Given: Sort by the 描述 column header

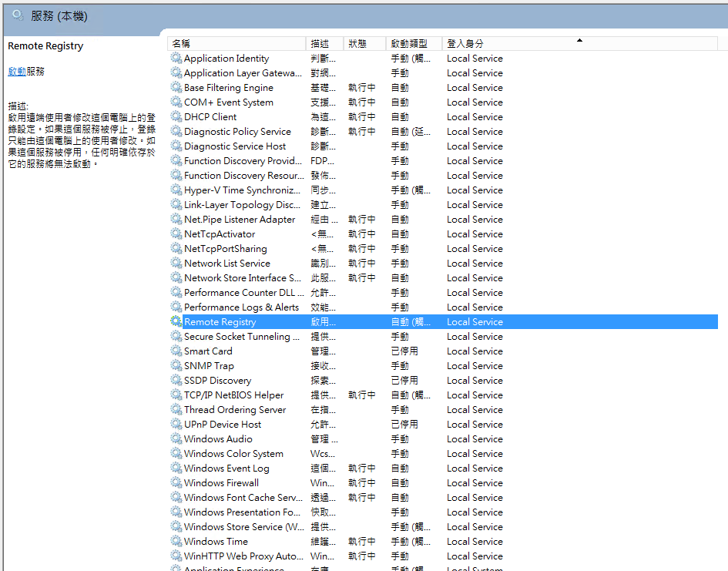Looking at the screenshot, I should pos(324,44).
